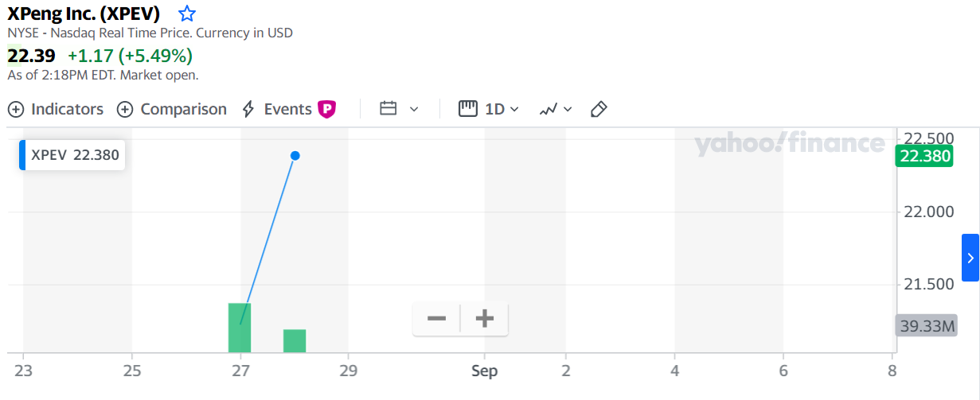Select the pencil draw tool
The image size is (980, 400).
click(x=599, y=109)
